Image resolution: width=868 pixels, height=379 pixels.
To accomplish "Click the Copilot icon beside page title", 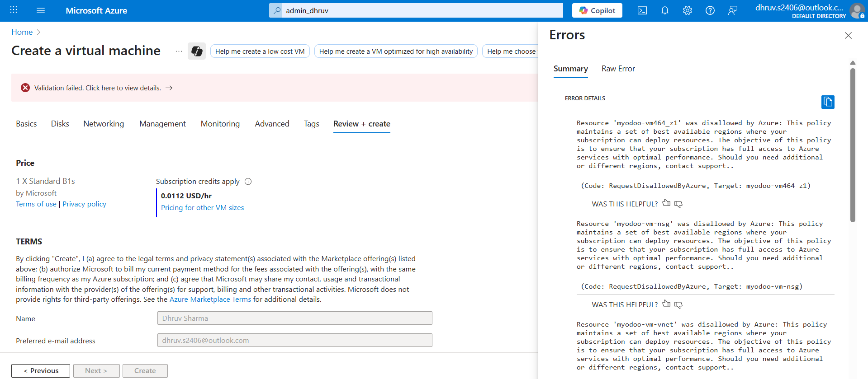I will (197, 51).
